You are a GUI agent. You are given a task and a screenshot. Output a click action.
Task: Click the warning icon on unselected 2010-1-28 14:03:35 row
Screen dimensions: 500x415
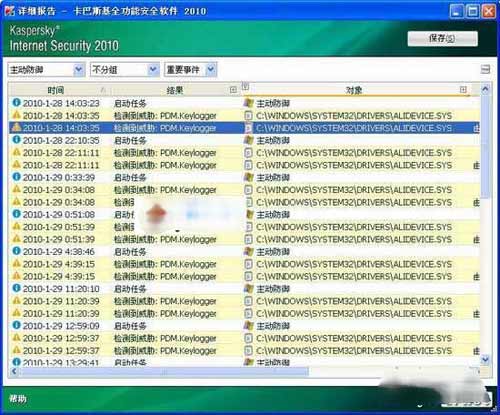coord(16,115)
